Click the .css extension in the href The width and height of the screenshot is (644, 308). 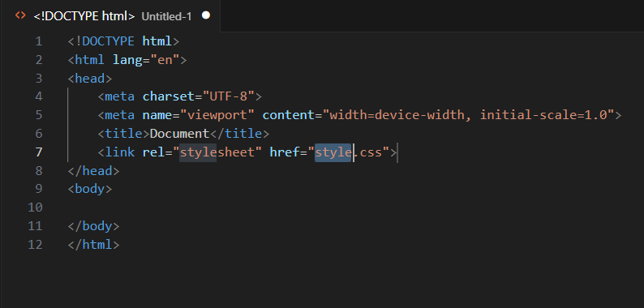[367, 152]
